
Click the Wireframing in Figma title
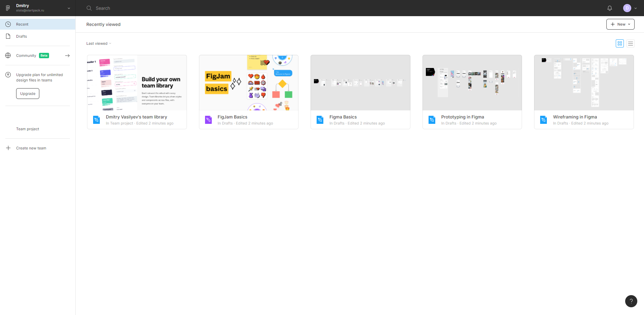575,117
